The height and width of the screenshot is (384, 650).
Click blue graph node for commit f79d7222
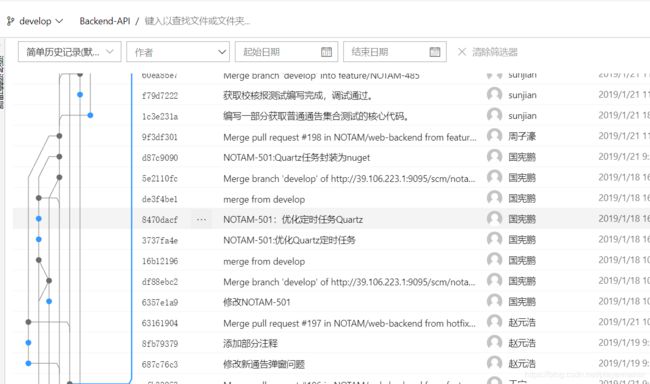click(x=80, y=95)
